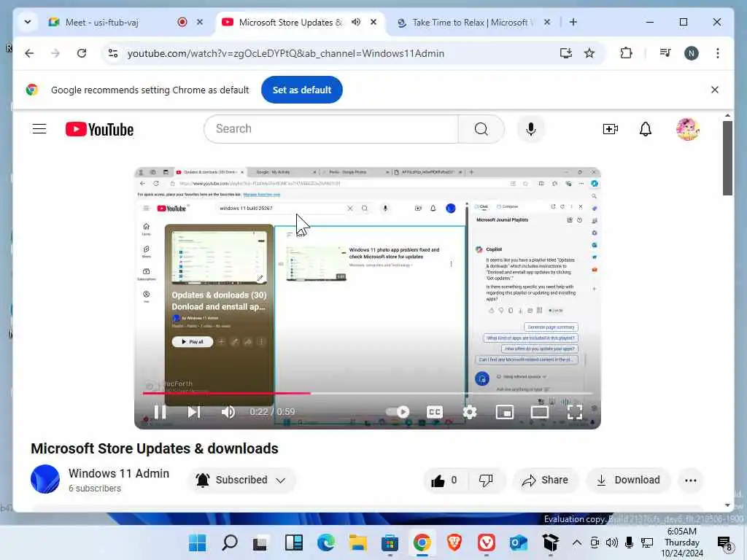Mute the video player volume
The image size is (747, 560).
click(x=228, y=411)
